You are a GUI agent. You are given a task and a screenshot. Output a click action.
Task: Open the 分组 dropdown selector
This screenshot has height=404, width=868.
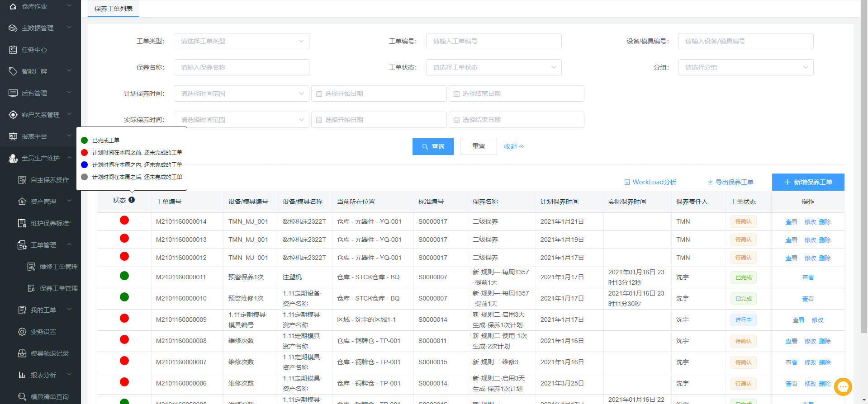click(x=745, y=67)
